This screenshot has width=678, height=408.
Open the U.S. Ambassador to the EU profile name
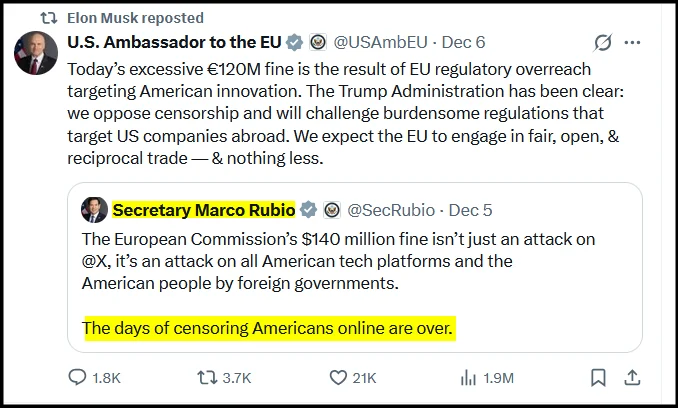(x=174, y=42)
